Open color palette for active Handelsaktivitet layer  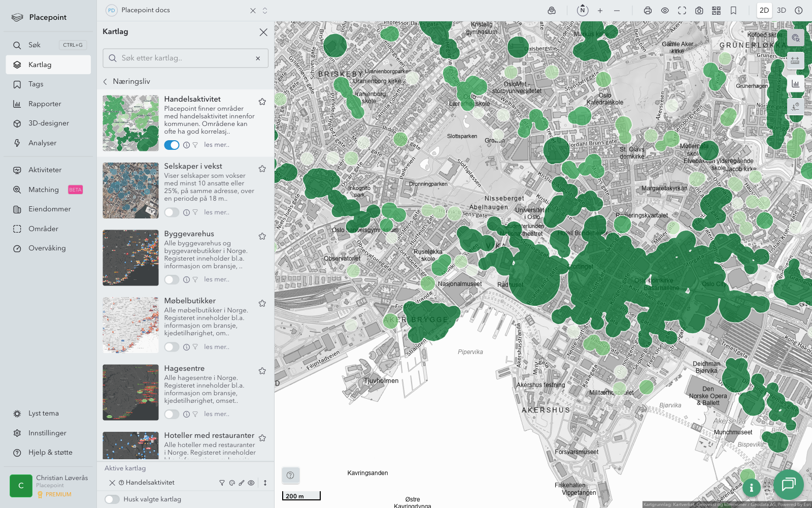[x=232, y=483]
